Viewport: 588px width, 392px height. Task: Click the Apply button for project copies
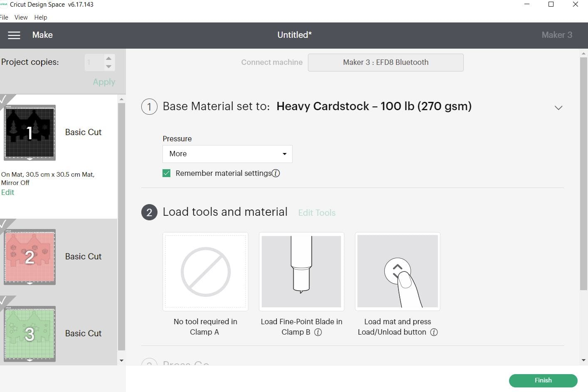[104, 82]
